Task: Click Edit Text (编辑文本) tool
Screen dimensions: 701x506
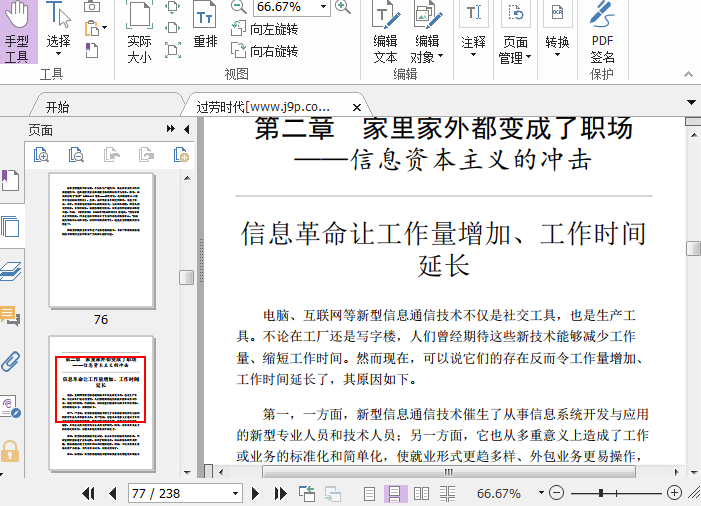Action: [x=385, y=32]
